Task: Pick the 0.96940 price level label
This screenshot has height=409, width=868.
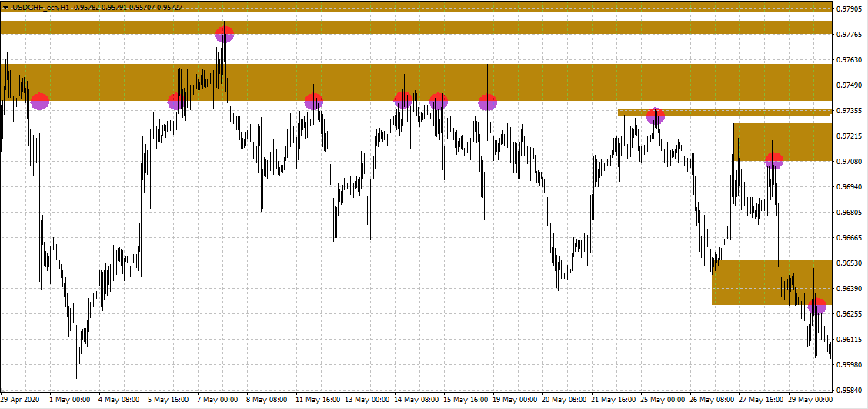Action: pos(850,187)
